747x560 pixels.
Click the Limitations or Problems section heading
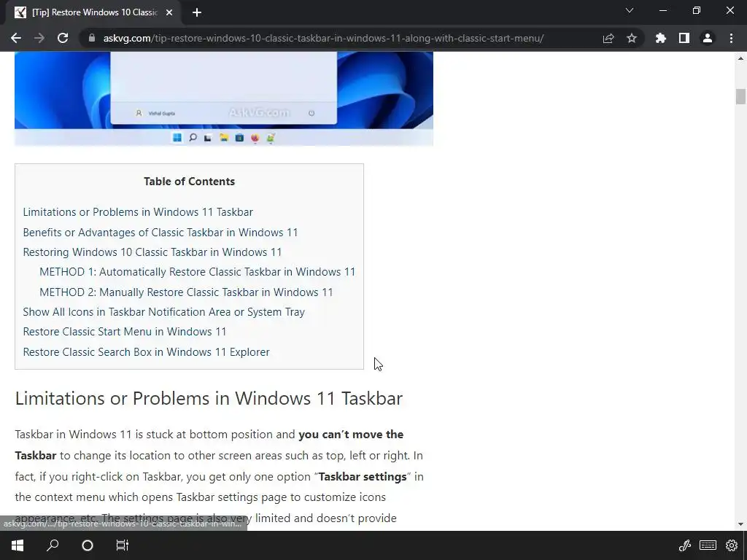pos(209,398)
